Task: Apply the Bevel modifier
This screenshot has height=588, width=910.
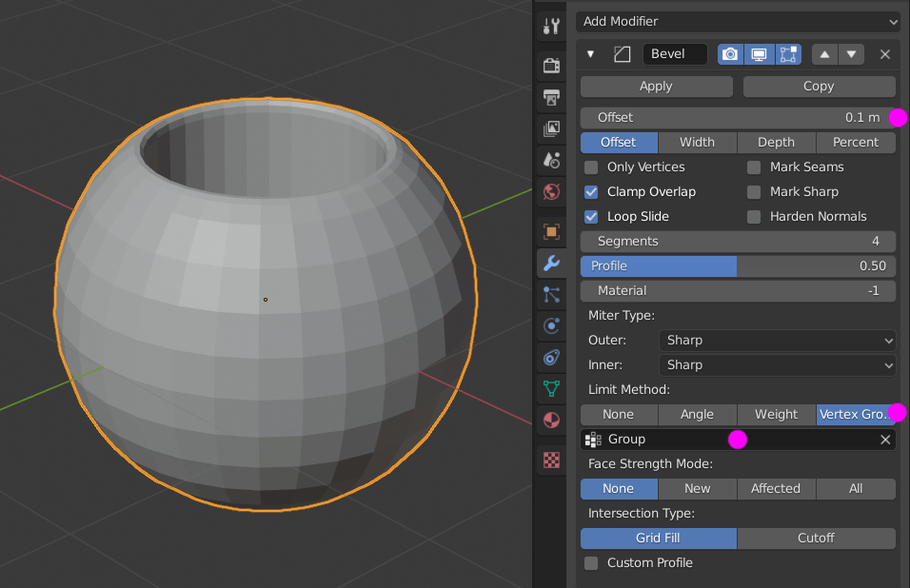Action: click(x=656, y=86)
